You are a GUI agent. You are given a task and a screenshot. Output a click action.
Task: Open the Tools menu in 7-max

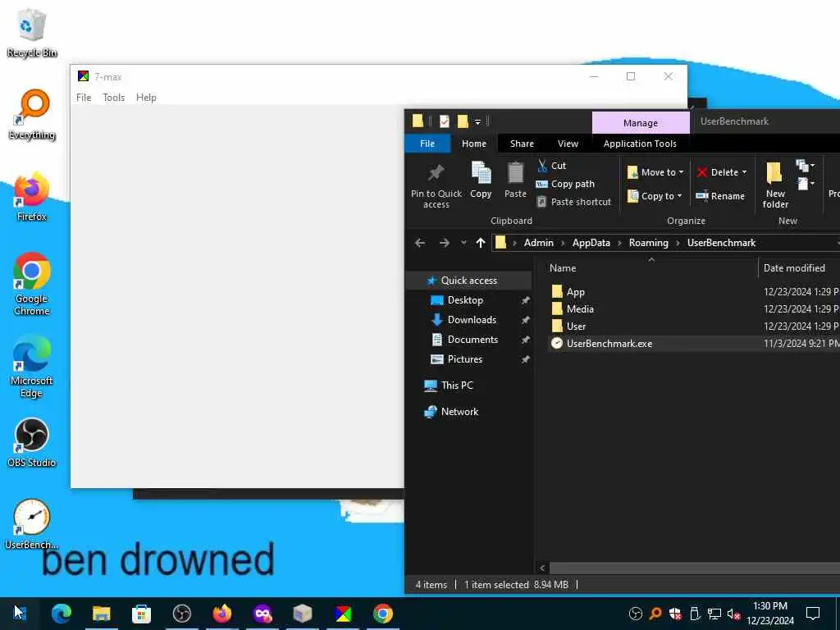tap(113, 98)
